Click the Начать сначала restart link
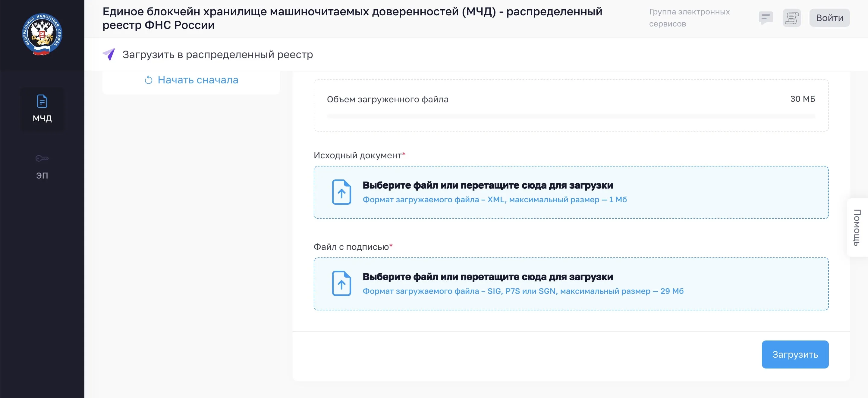The height and width of the screenshot is (398, 868). coord(198,80)
